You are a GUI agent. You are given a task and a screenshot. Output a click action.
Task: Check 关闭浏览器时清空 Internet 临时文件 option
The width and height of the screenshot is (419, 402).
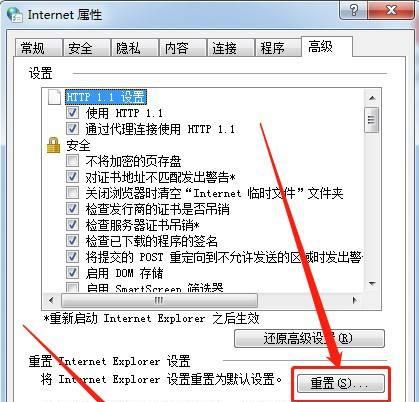pyautogui.click(x=72, y=193)
